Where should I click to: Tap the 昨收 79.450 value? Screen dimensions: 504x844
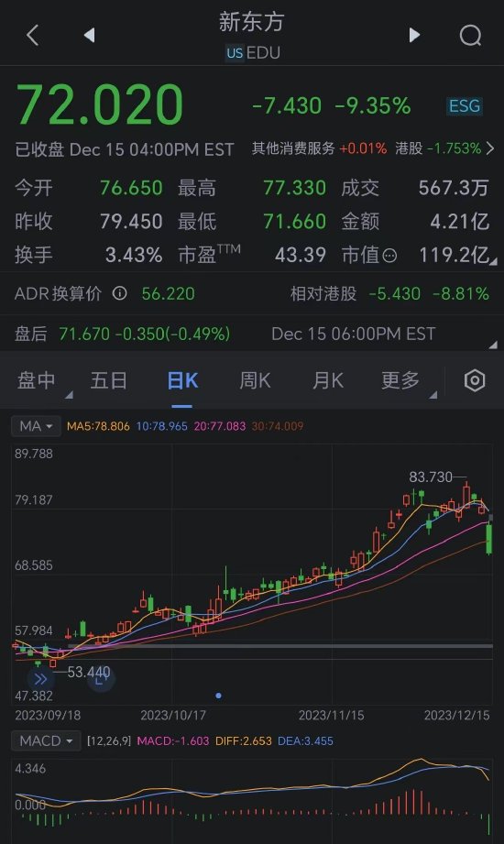click(131, 221)
